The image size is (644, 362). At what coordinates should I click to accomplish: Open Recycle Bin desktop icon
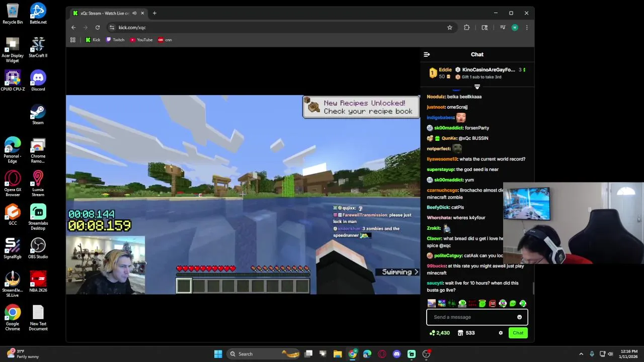click(x=13, y=14)
